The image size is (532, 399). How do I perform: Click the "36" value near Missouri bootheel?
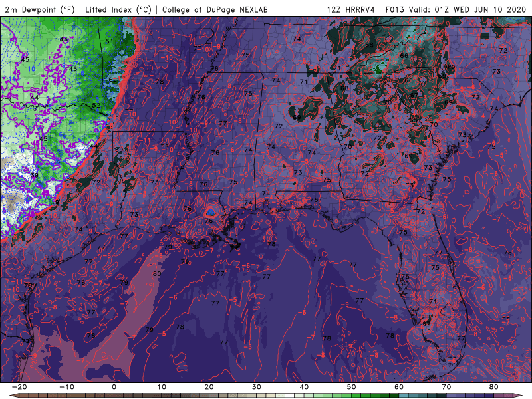pos(214,69)
